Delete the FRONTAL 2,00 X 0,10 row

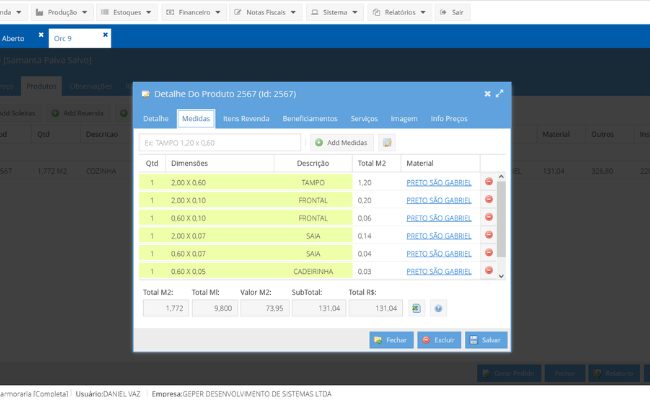pyautogui.click(x=489, y=199)
